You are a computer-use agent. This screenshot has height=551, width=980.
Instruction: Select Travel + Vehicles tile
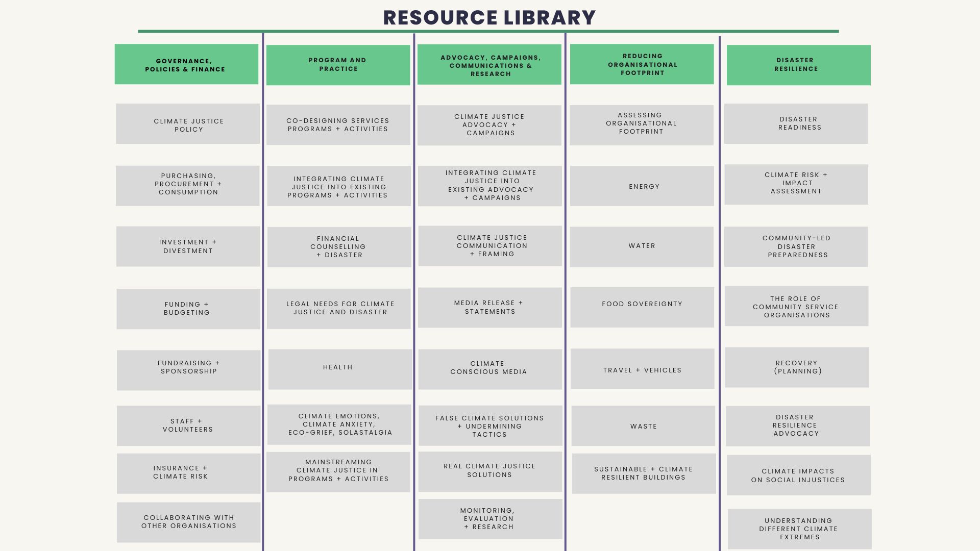[643, 369]
